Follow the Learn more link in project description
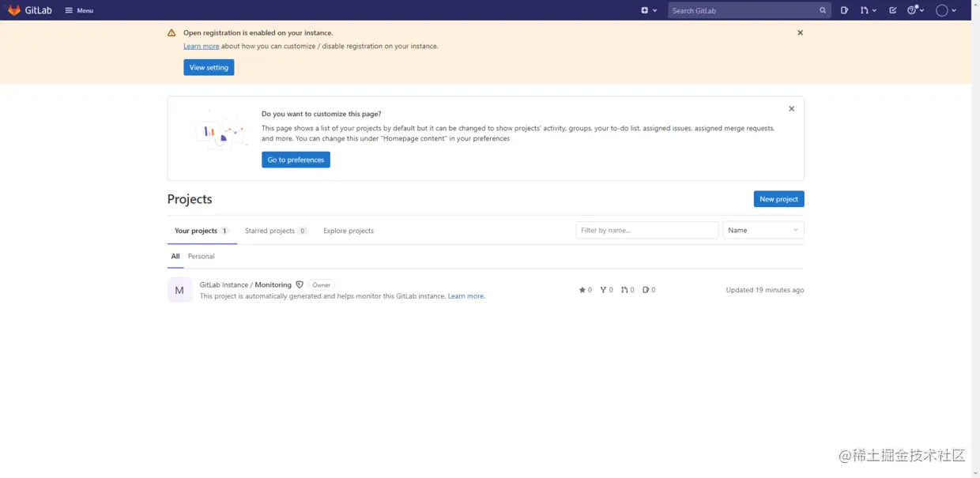The width and height of the screenshot is (980, 478). click(466, 296)
